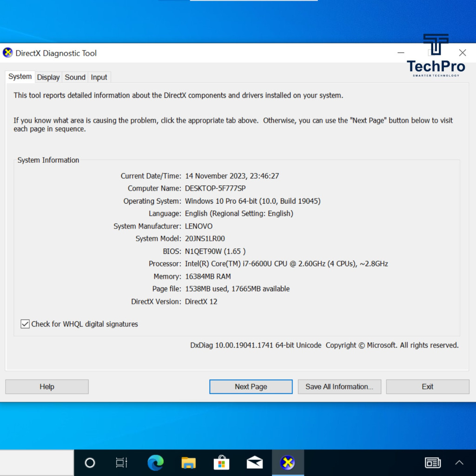Open the Mail app from the taskbar
This screenshot has width=476, height=476.
(x=255, y=463)
